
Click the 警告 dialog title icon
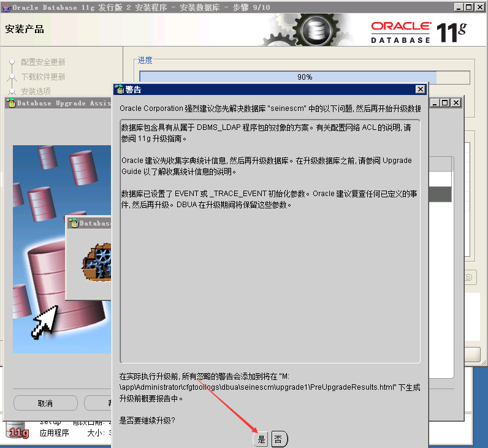(x=119, y=89)
